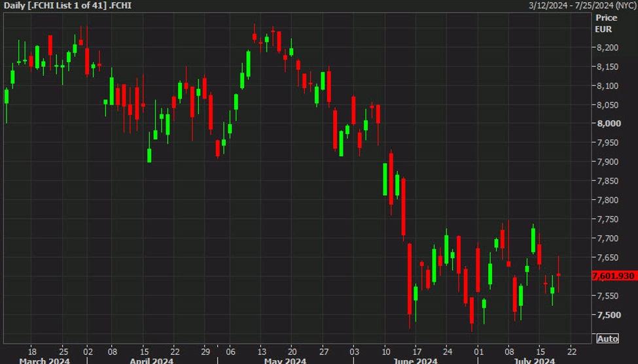Click the date tick labeled 06 in May
Viewport: 638px width, 364px height.
tap(230, 352)
